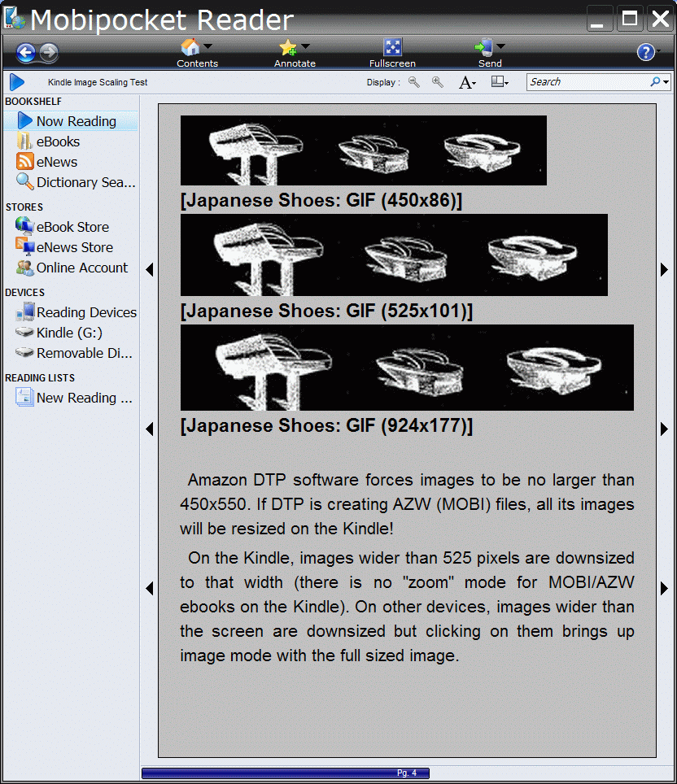Expand the Annotate dropdown arrow
Screen dimensions: 677x784
(x=306, y=46)
